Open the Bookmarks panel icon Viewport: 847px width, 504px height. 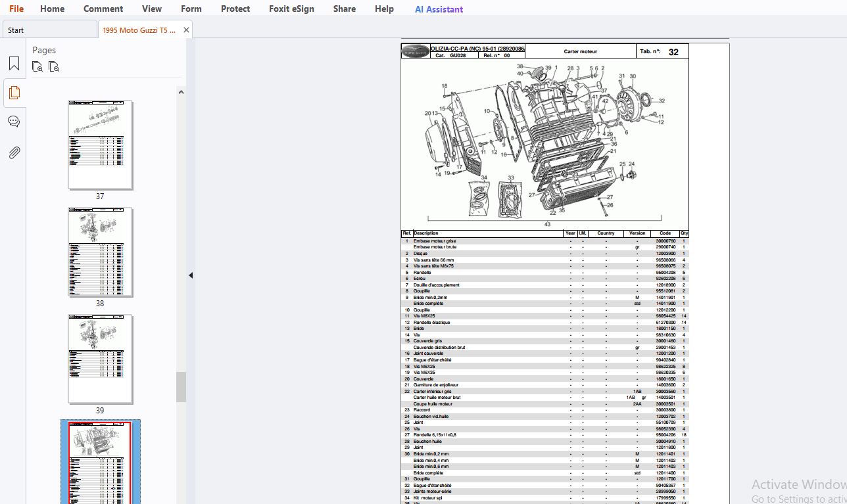point(14,63)
